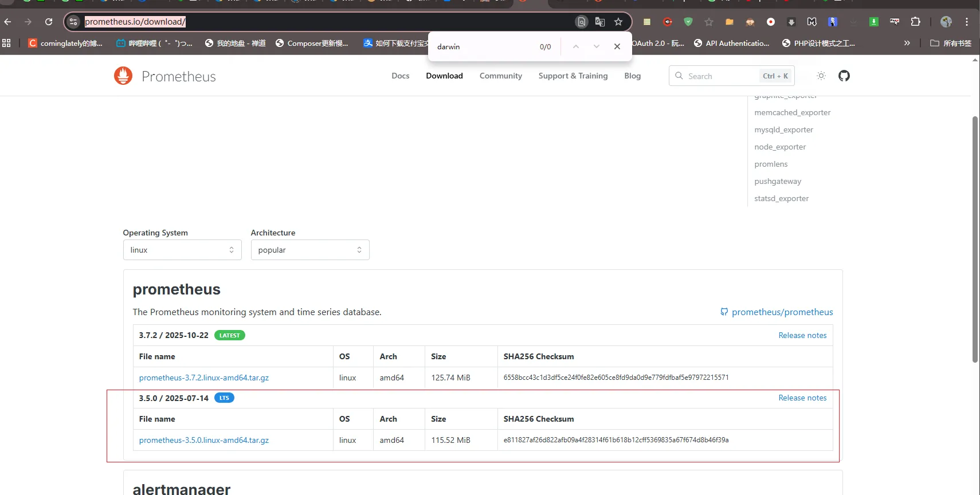
Task: Open the Blog menu item
Action: (633, 76)
